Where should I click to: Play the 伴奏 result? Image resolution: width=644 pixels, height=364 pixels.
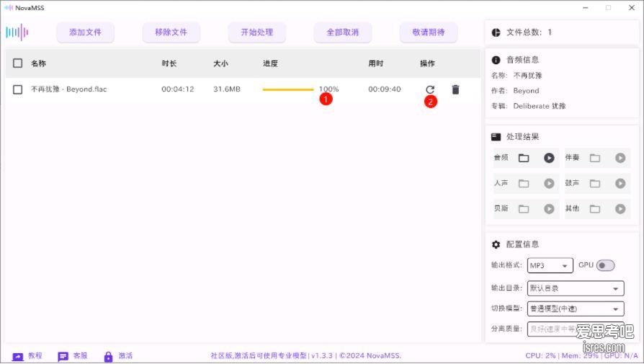(x=620, y=158)
